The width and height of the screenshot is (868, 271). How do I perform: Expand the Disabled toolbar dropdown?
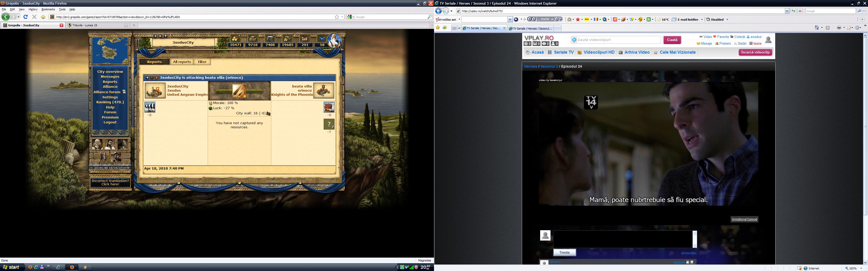pyautogui.click(x=727, y=20)
